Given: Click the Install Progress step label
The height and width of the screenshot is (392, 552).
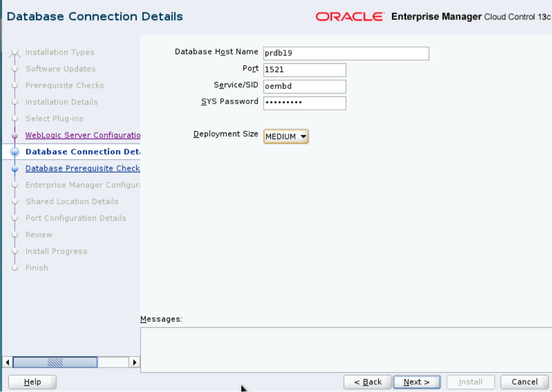Looking at the screenshot, I should pyautogui.click(x=56, y=251).
